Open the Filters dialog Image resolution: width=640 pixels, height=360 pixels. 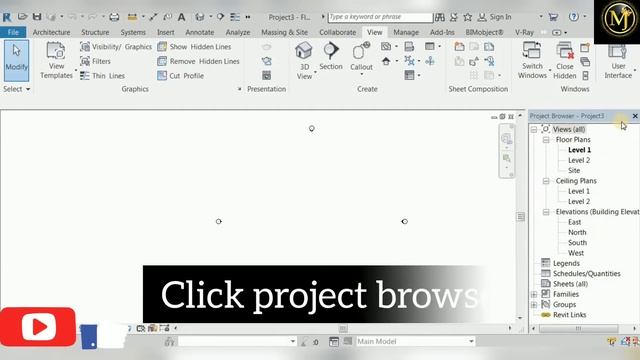pyautogui.click(x=96, y=61)
